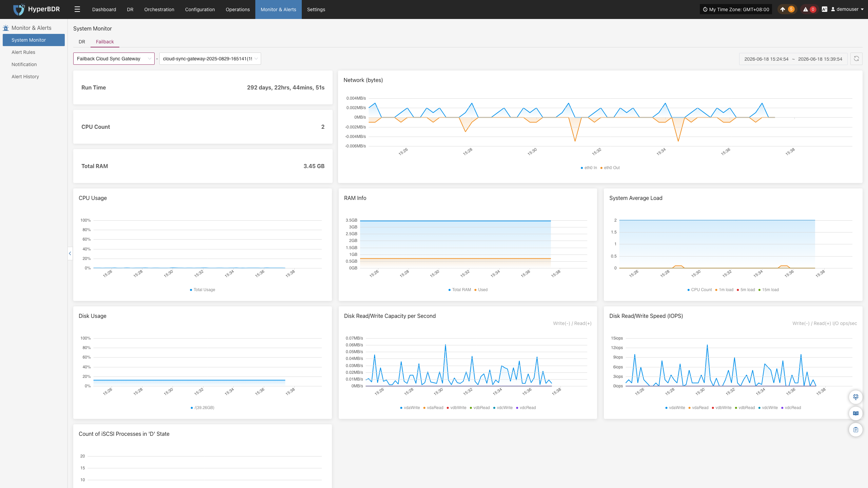The width and height of the screenshot is (868, 488).
Task: Click the System Monitor page heading
Action: (x=93, y=28)
